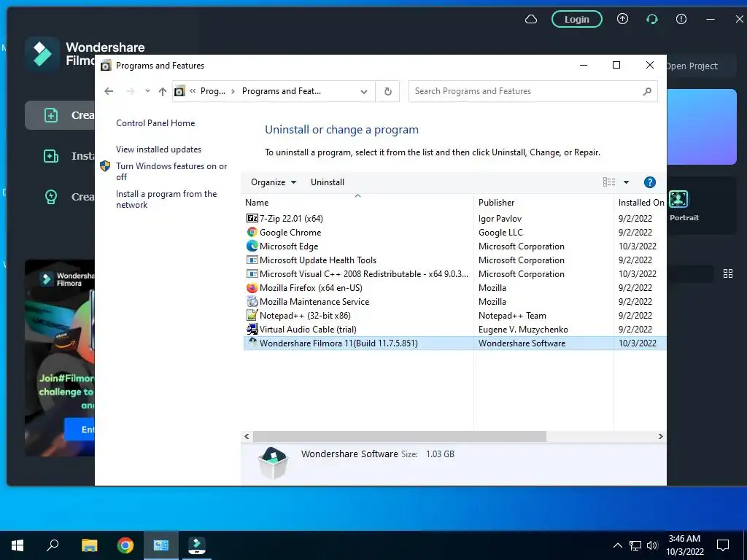Click the search magnifier icon
The width and height of the screenshot is (747, 560).
647,91
